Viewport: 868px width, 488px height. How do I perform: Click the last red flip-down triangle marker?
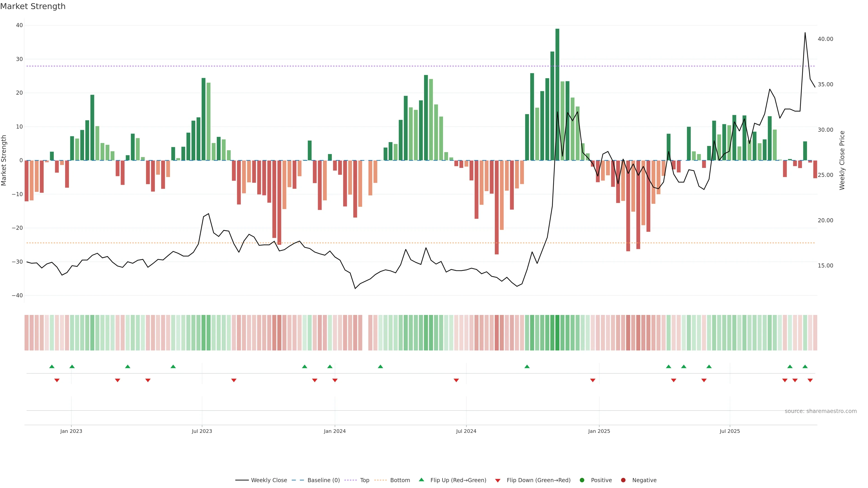pos(810,380)
